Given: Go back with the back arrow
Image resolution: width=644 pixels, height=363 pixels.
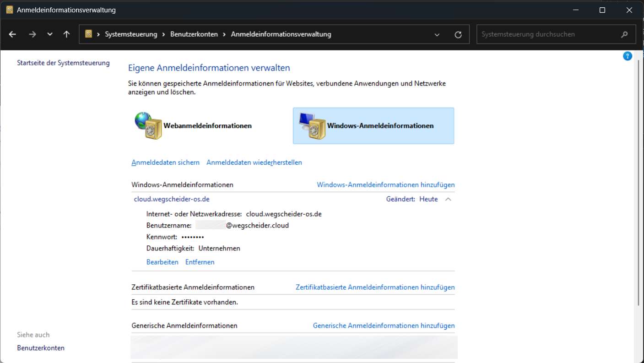Looking at the screenshot, I should (x=12, y=34).
